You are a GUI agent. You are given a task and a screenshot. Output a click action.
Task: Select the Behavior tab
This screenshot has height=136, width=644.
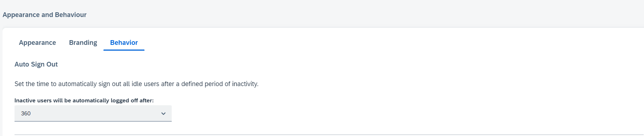(x=124, y=43)
